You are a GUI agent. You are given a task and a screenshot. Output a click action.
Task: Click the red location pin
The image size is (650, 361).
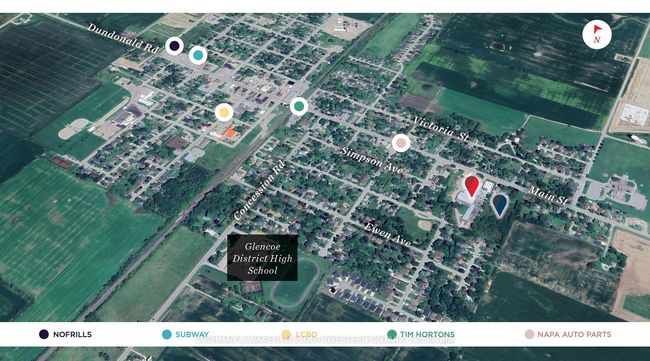coord(471,186)
